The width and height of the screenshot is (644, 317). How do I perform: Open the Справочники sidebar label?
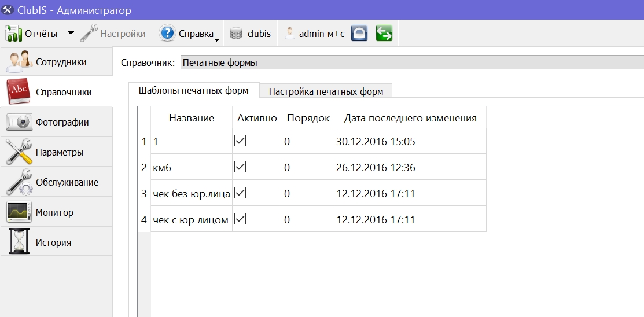pyautogui.click(x=64, y=92)
